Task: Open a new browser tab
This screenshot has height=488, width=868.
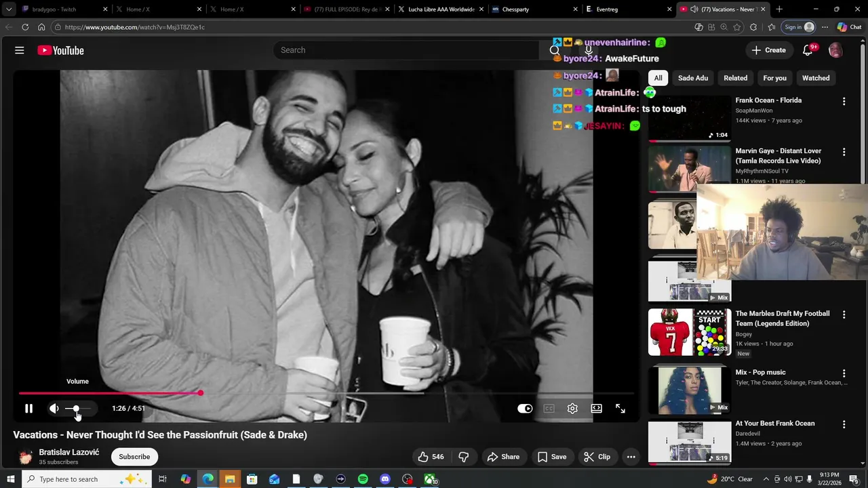Action: pos(779,9)
